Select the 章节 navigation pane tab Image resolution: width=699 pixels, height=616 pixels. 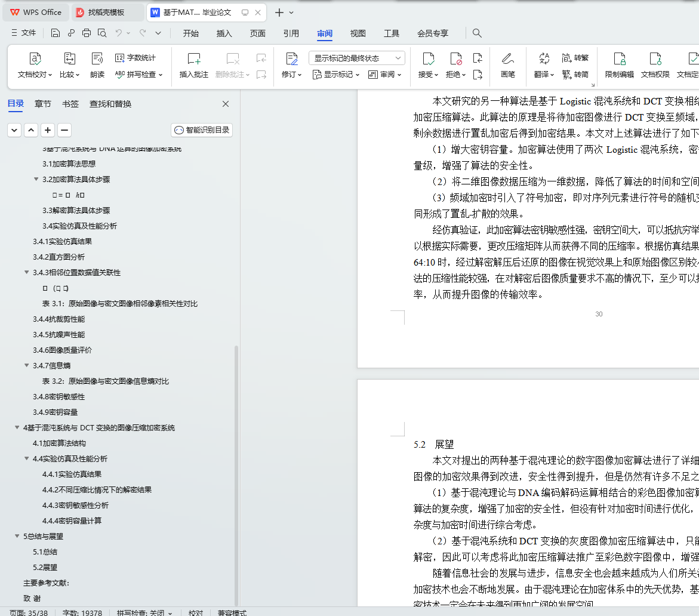click(x=43, y=104)
